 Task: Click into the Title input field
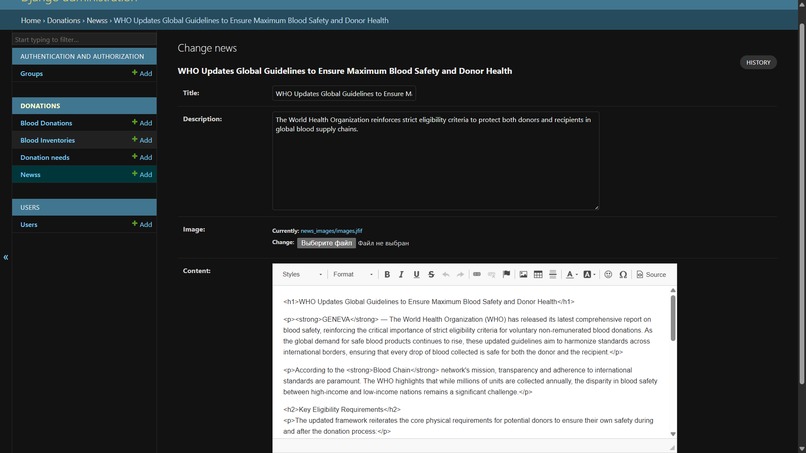coord(344,94)
